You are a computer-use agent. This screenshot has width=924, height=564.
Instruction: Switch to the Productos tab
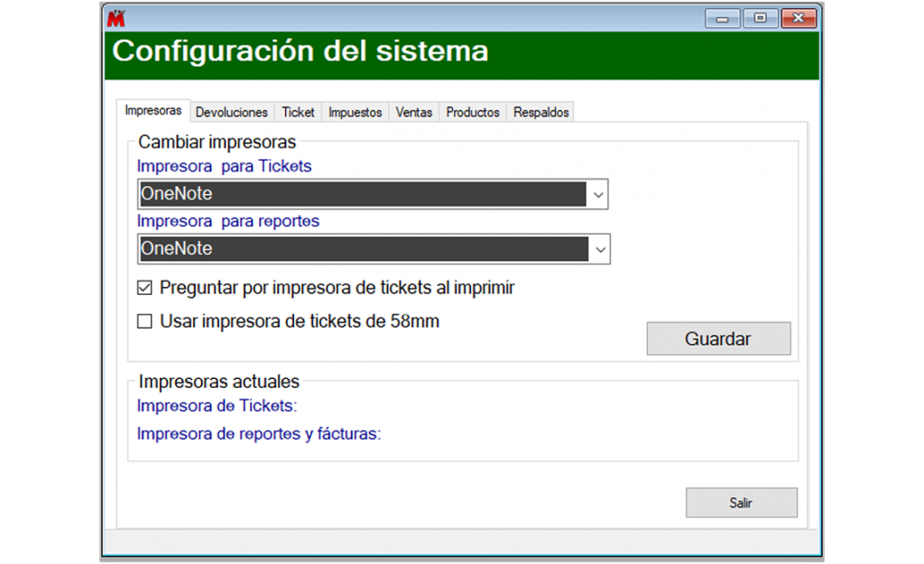pos(473,112)
